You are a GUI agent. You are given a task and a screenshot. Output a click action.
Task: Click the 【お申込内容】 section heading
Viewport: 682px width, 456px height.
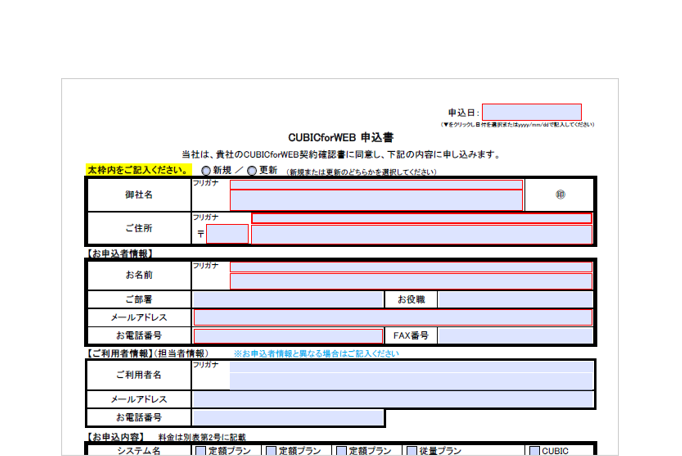115,437
